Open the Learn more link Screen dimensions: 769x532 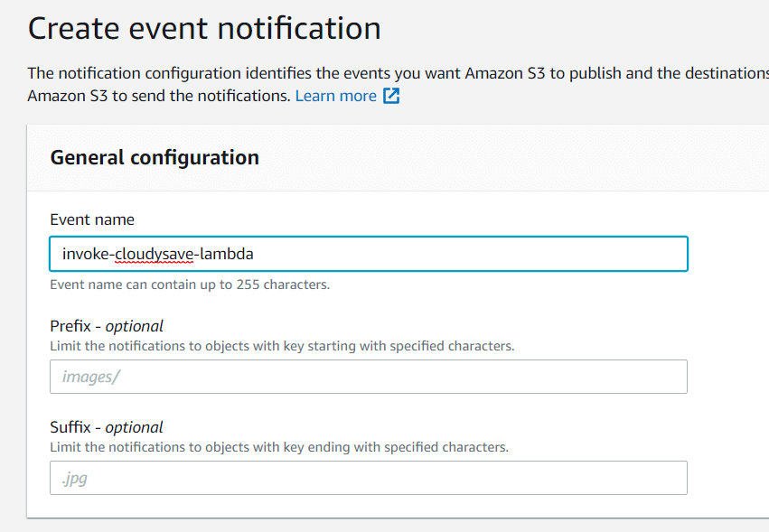click(336, 96)
